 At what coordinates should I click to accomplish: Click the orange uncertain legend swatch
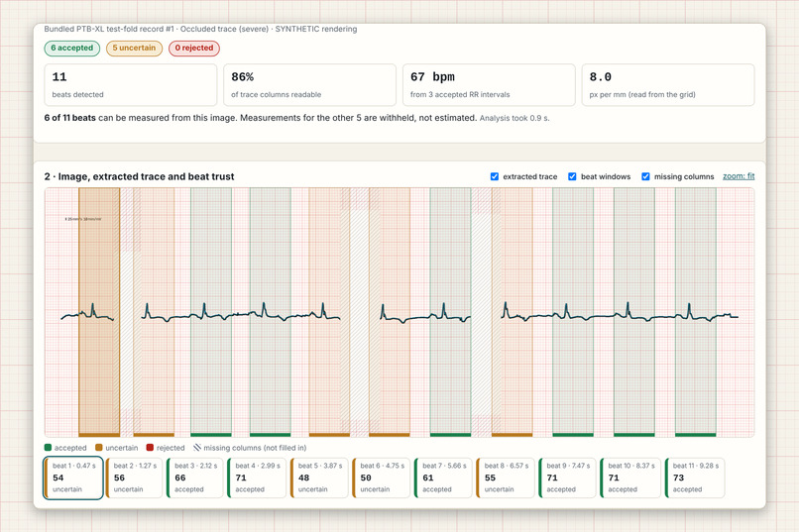point(99,448)
